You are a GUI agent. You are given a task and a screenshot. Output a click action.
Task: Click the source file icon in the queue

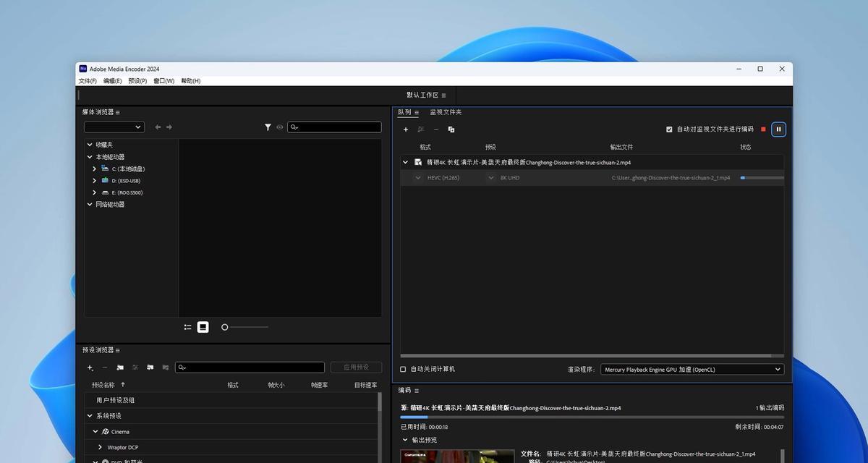pyautogui.click(x=418, y=163)
